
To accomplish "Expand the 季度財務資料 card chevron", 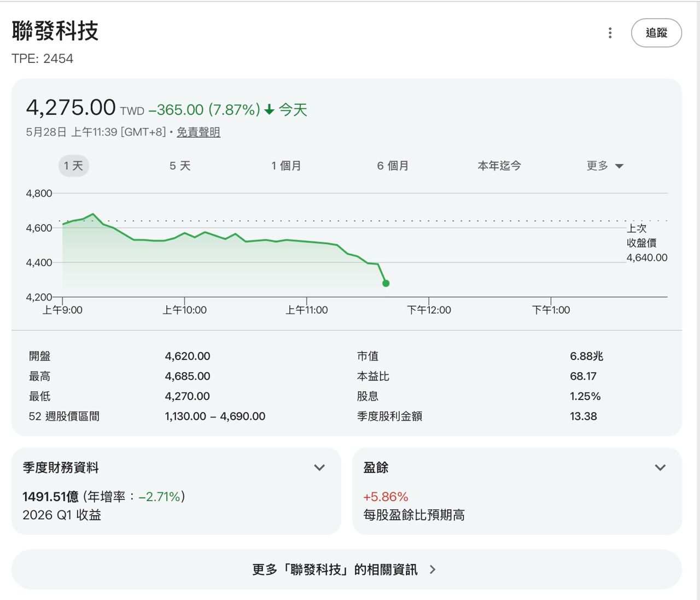I will pos(319,468).
